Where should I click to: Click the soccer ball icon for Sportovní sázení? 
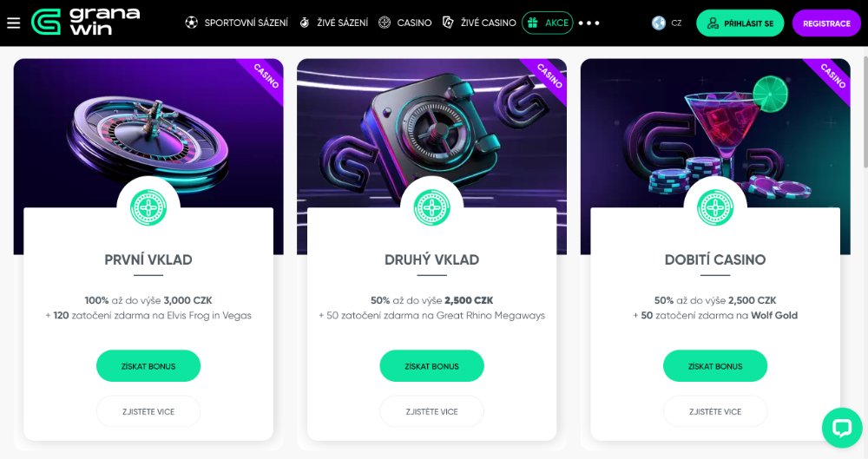click(x=192, y=23)
